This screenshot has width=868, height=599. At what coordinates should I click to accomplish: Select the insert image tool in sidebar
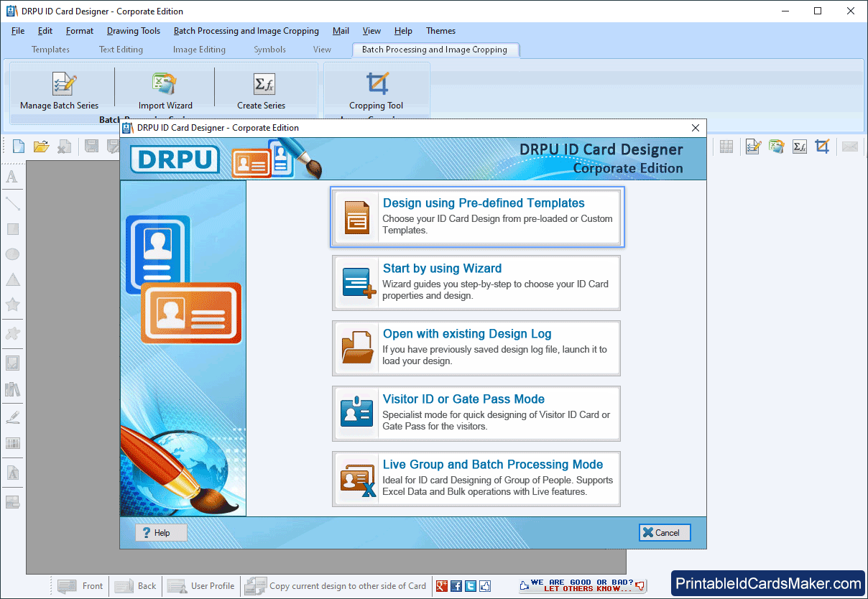click(x=12, y=363)
